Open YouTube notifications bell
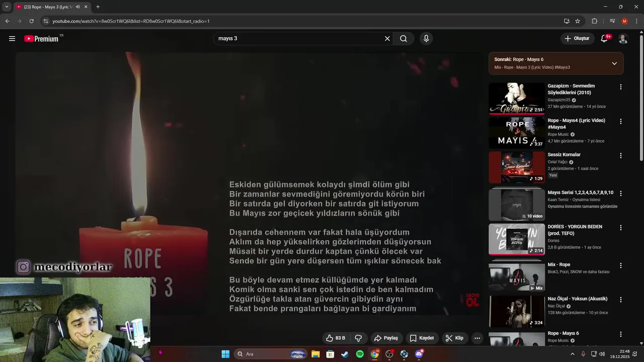Screen dimensions: 644x362 pos(605,39)
